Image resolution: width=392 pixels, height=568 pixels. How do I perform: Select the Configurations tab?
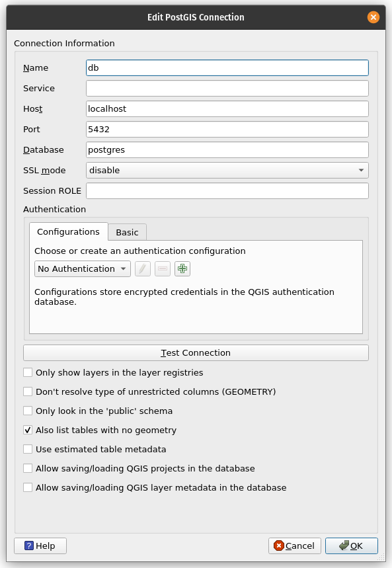point(69,231)
